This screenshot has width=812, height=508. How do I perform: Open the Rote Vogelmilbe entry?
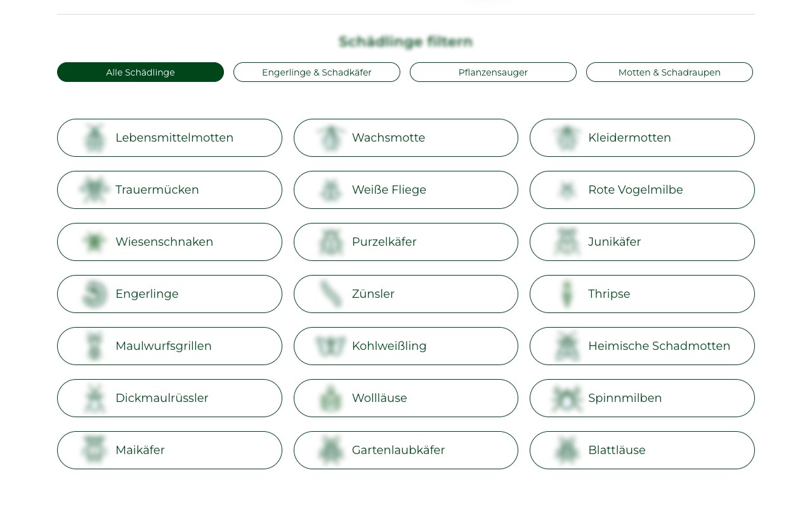click(x=642, y=190)
